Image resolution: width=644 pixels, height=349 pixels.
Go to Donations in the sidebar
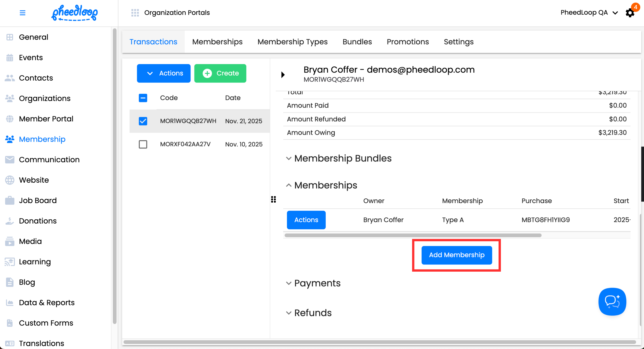pos(38,221)
